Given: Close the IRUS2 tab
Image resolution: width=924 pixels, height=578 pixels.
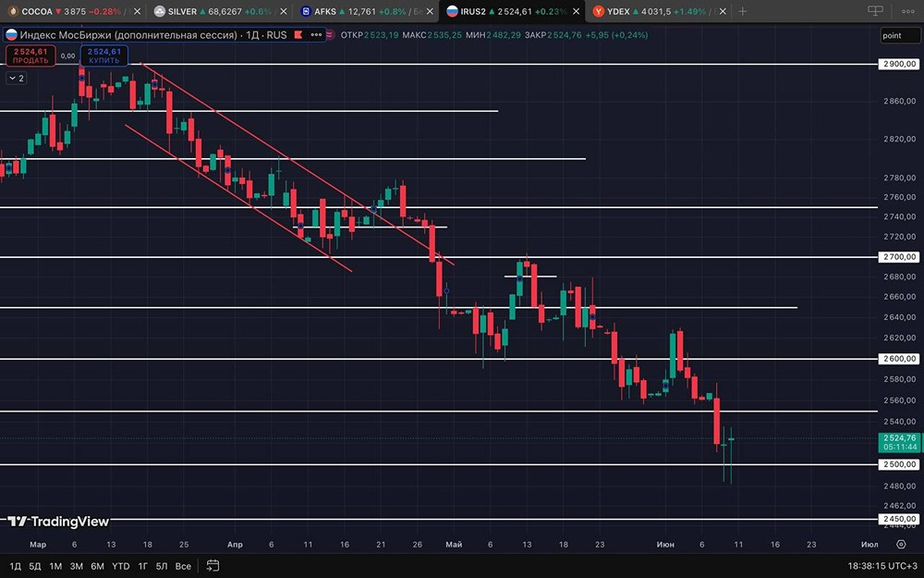Looking at the screenshot, I should (x=576, y=11).
